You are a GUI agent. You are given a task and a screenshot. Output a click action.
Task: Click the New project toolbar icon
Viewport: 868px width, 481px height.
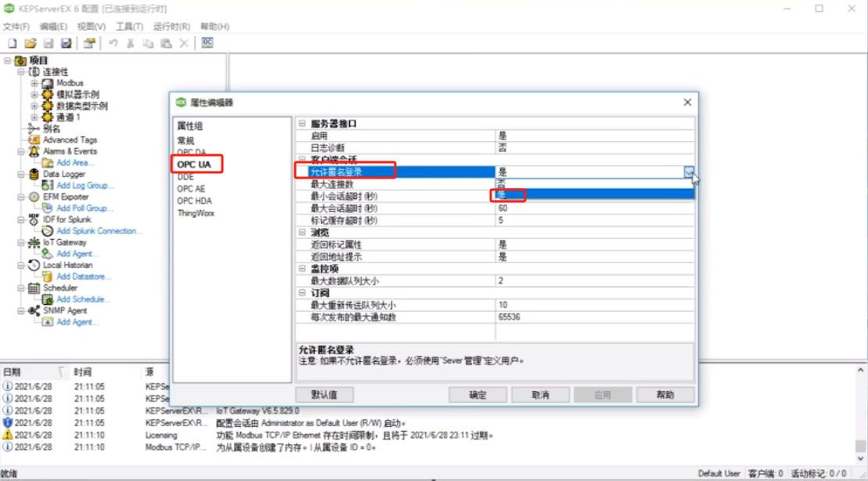[x=13, y=43]
